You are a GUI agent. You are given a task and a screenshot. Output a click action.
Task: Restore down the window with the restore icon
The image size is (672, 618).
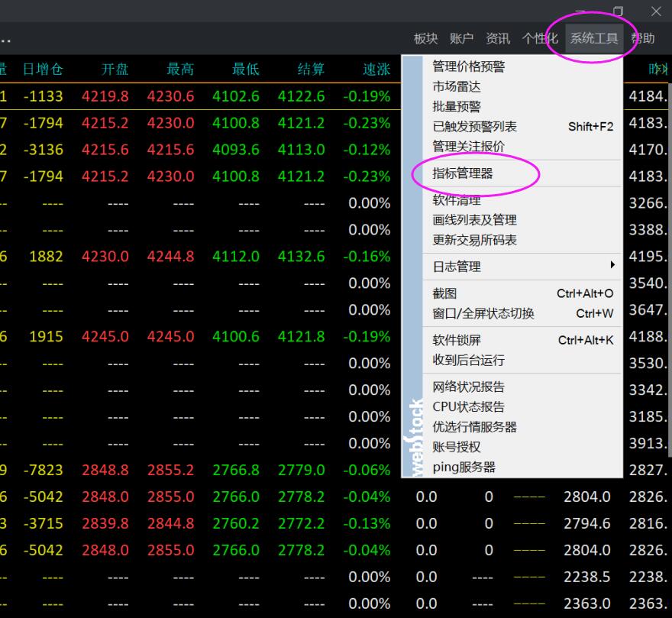pyautogui.click(x=618, y=11)
